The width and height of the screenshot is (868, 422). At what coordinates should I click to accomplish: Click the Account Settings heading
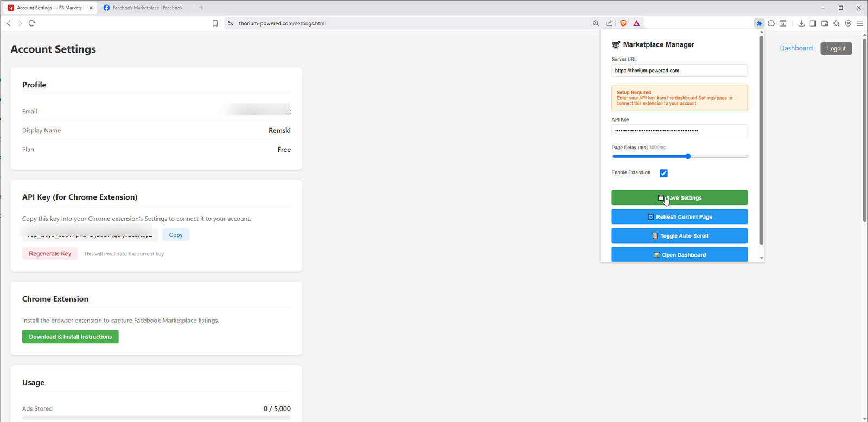[x=53, y=49]
